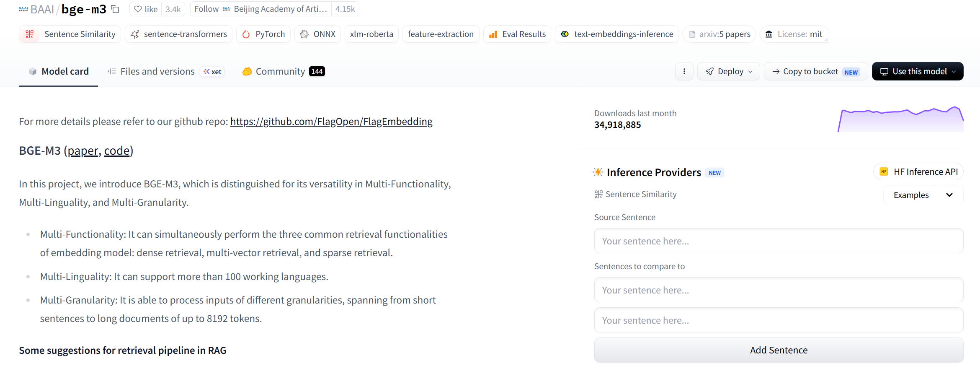
Task: Click the Use this model monitor icon
Action: [x=884, y=72]
